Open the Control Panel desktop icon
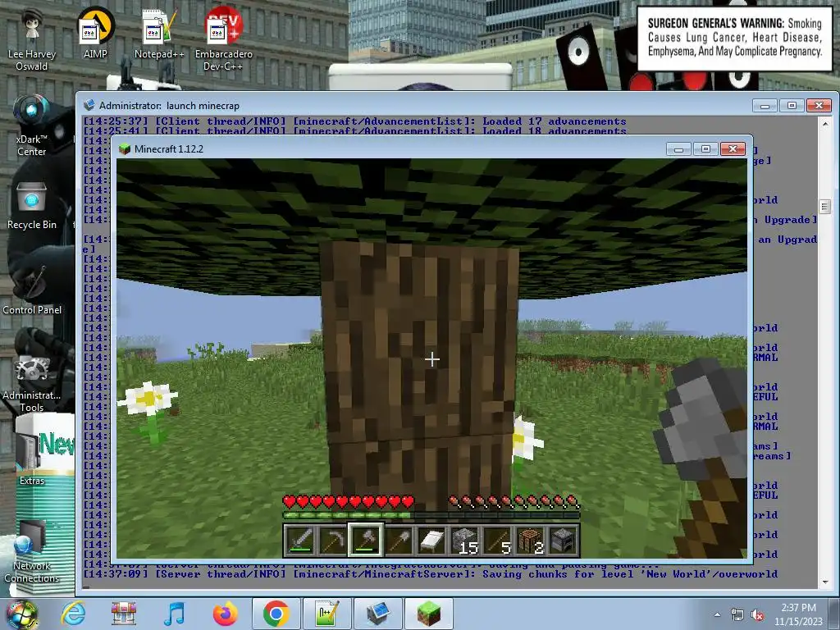The height and width of the screenshot is (630, 840). click(32, 290)
